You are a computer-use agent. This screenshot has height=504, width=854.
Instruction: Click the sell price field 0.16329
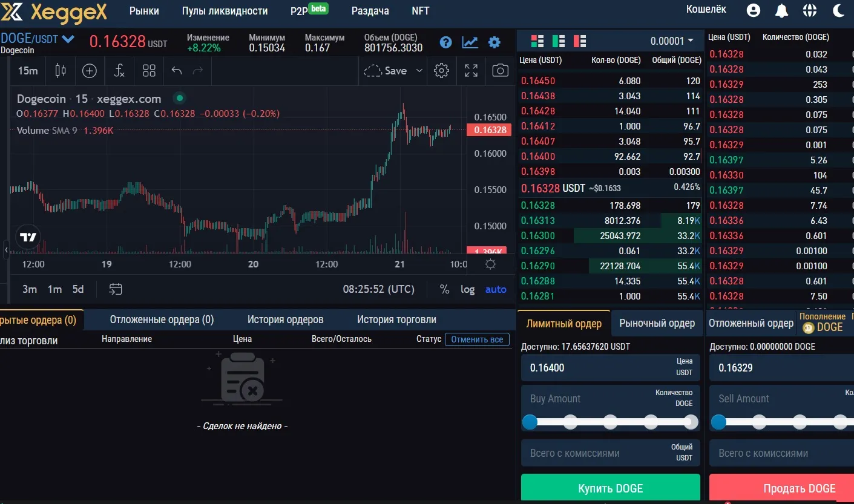(x=781, y=367)
